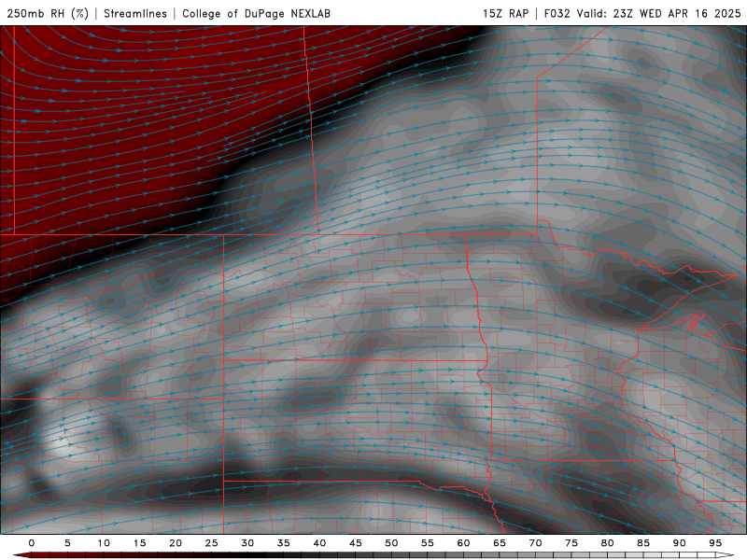747x560 pixels.
Task: Click the '10' colorbar scale label
Action: [104, 543]
